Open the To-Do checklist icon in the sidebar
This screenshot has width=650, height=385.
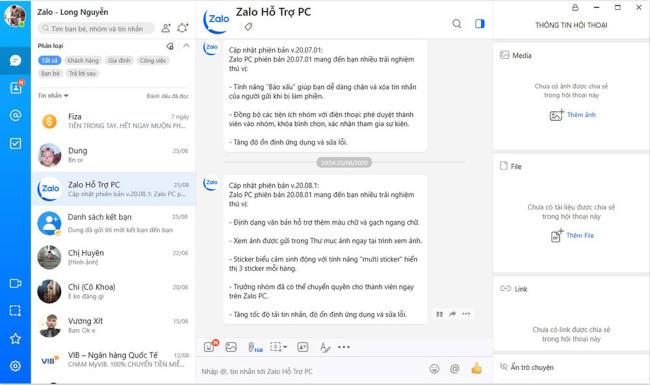click(15, 143)
